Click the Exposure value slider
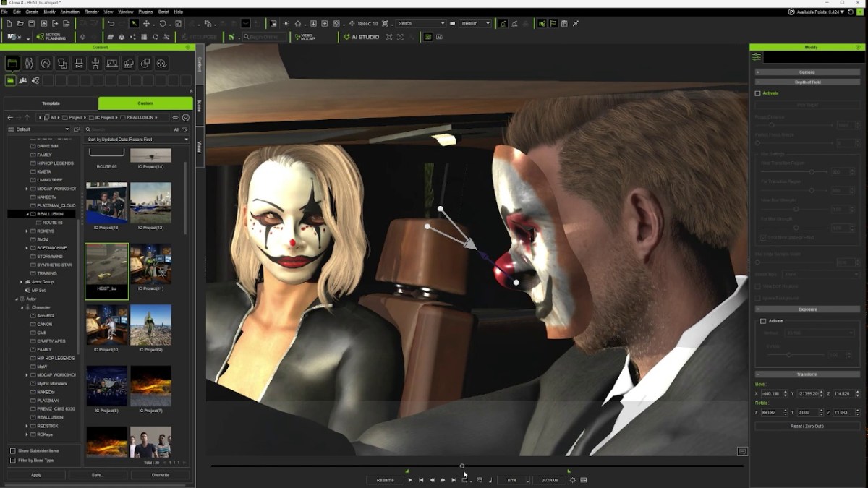 [794, 355]
